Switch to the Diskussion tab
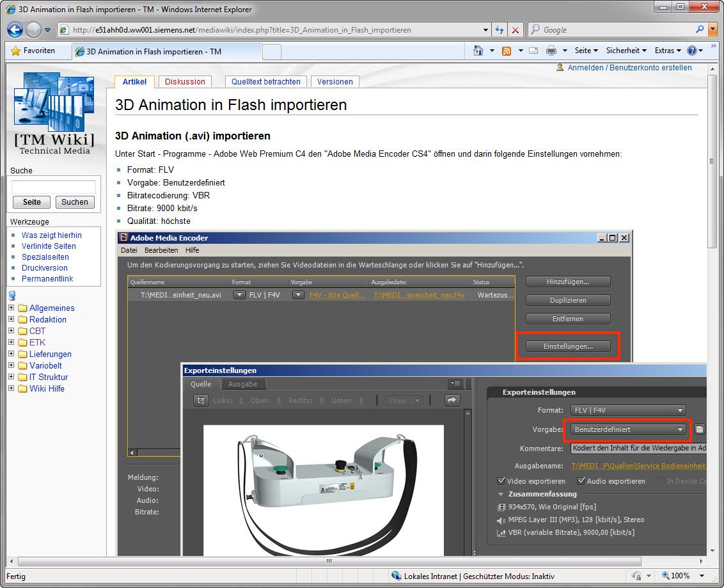Image resolution: width=724 pixels, height=588 pixels. point(185,82)
